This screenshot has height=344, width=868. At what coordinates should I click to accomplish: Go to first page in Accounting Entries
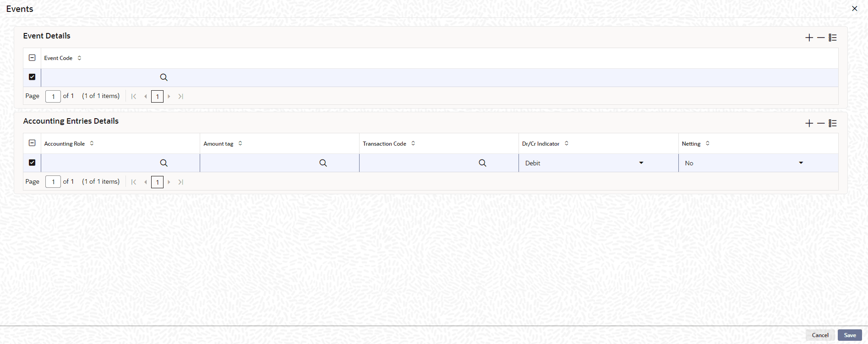point(134,182)
